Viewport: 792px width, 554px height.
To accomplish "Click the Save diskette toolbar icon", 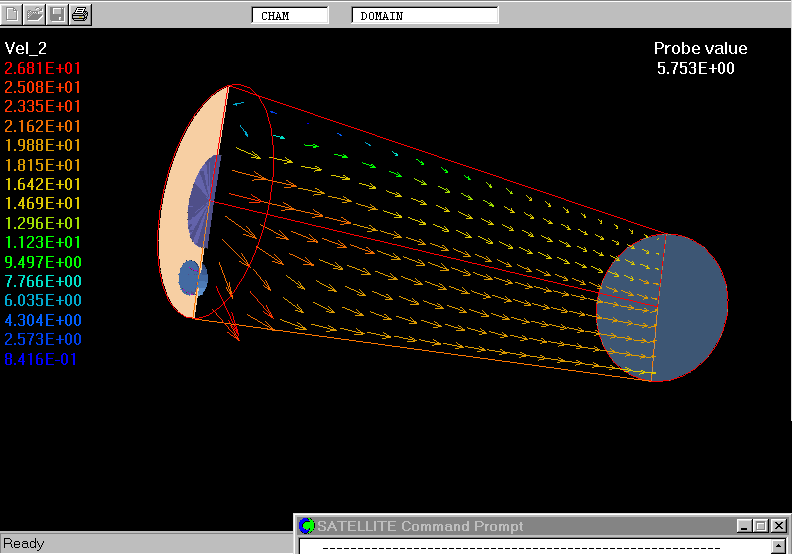I will (x=58, y=14).
